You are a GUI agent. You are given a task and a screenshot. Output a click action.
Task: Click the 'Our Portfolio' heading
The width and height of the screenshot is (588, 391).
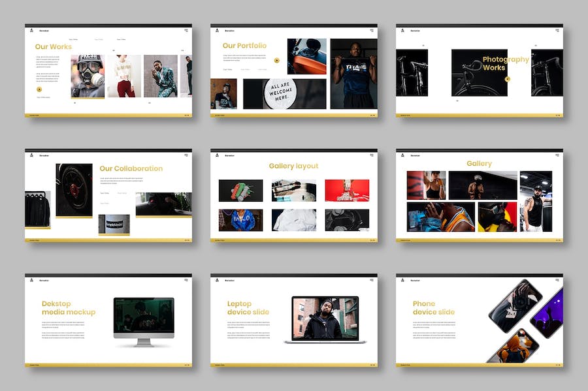pos(244,46)
